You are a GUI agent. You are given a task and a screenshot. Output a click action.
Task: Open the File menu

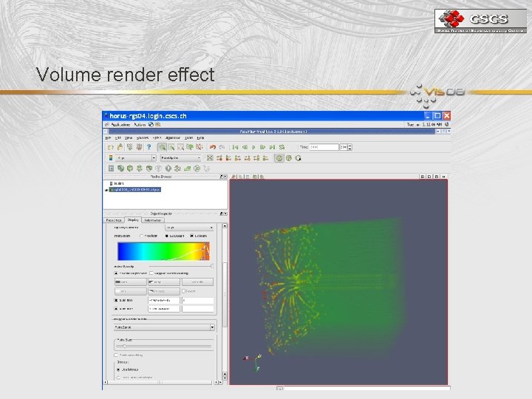[x=108, y=138]
